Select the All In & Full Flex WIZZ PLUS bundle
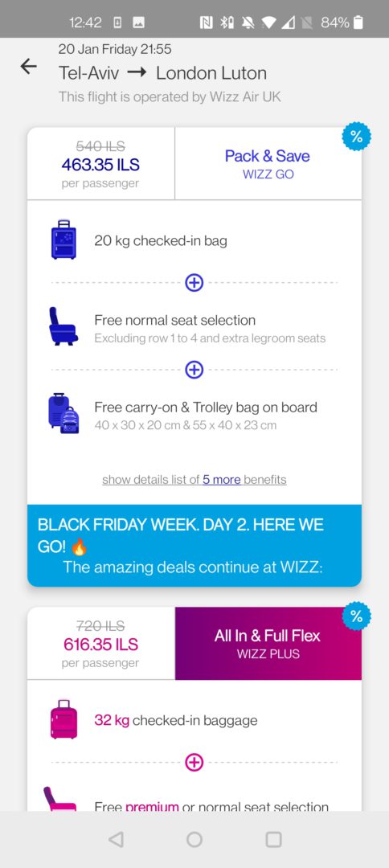389x868 pixels. [268, 643]
